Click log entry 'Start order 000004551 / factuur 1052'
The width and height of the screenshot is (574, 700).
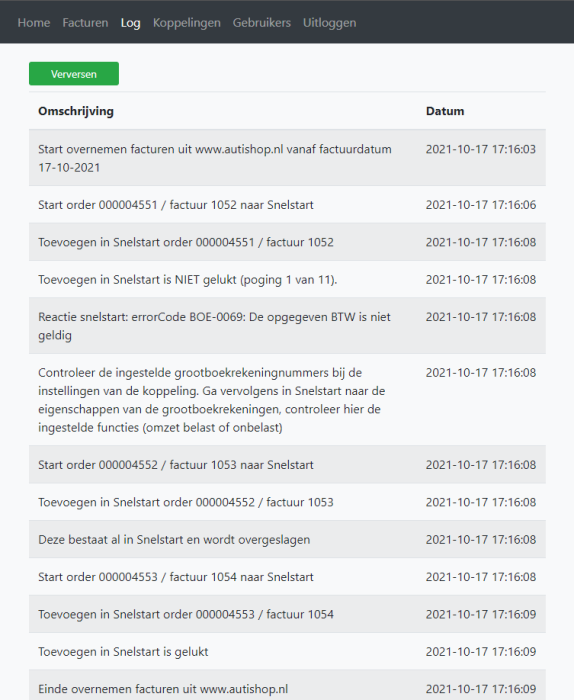pyautogui.click(x=287, y=205)
